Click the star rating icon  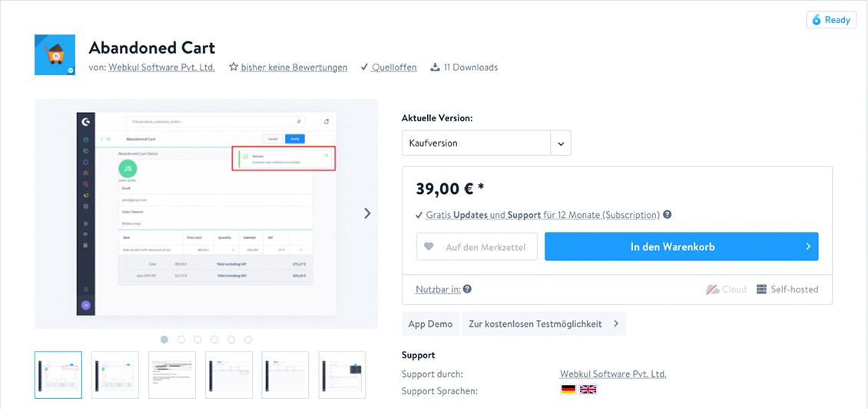coord(233,67)
